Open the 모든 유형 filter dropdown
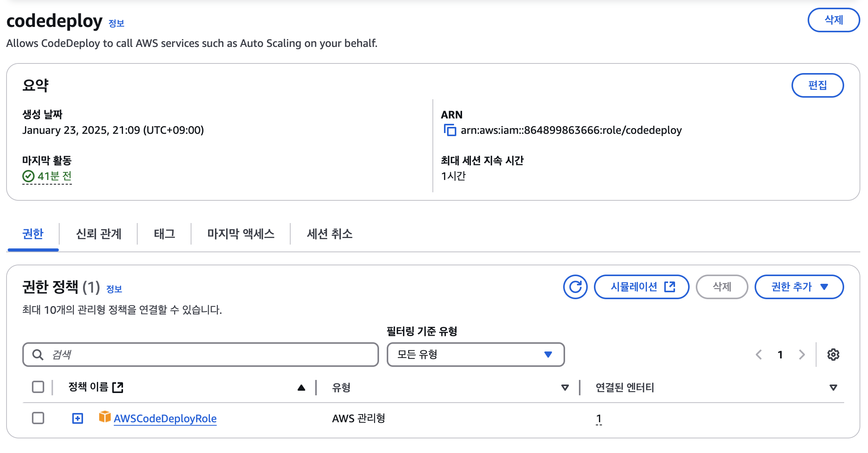 pyautogui.click(x=475, y=355)
